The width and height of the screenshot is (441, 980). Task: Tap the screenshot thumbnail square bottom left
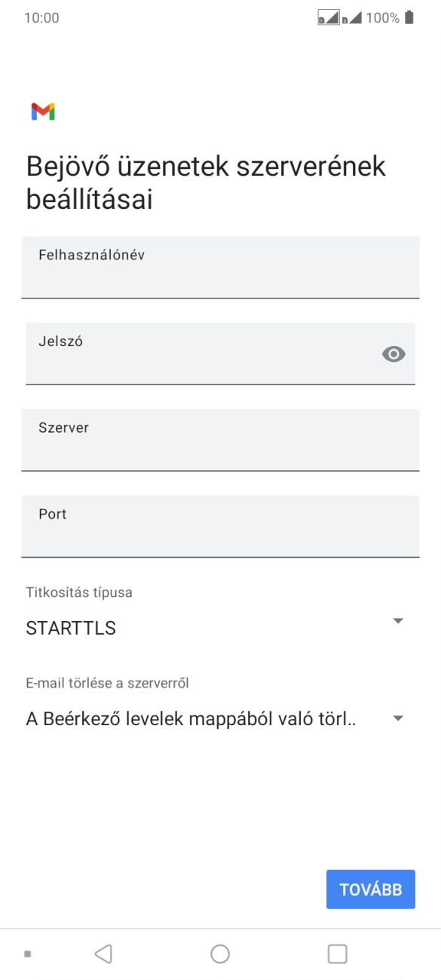click(28, 953)
